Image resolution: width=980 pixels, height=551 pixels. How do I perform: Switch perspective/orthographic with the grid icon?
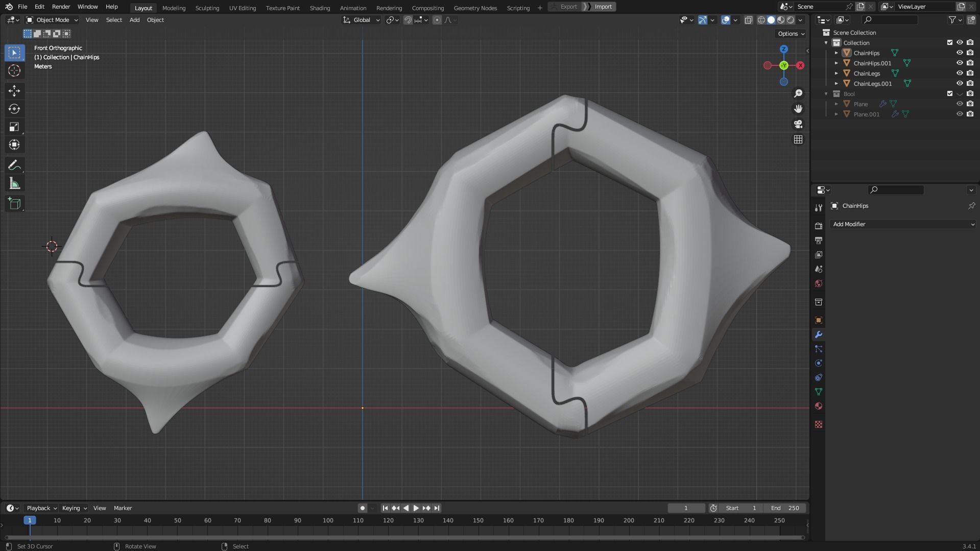pos(798,139)
